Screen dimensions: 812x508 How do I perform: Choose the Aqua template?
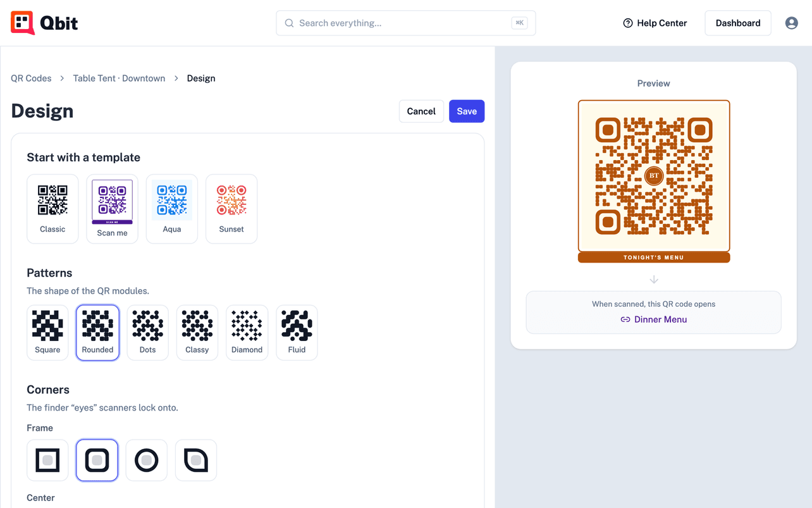pos(172,209)
